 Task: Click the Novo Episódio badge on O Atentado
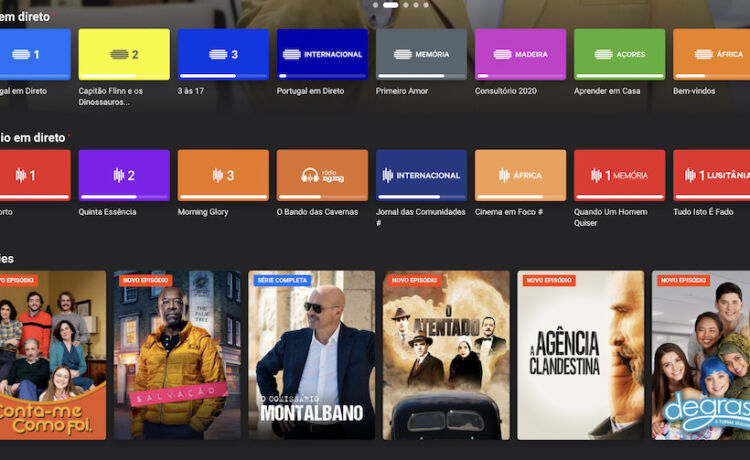(414, 280)
